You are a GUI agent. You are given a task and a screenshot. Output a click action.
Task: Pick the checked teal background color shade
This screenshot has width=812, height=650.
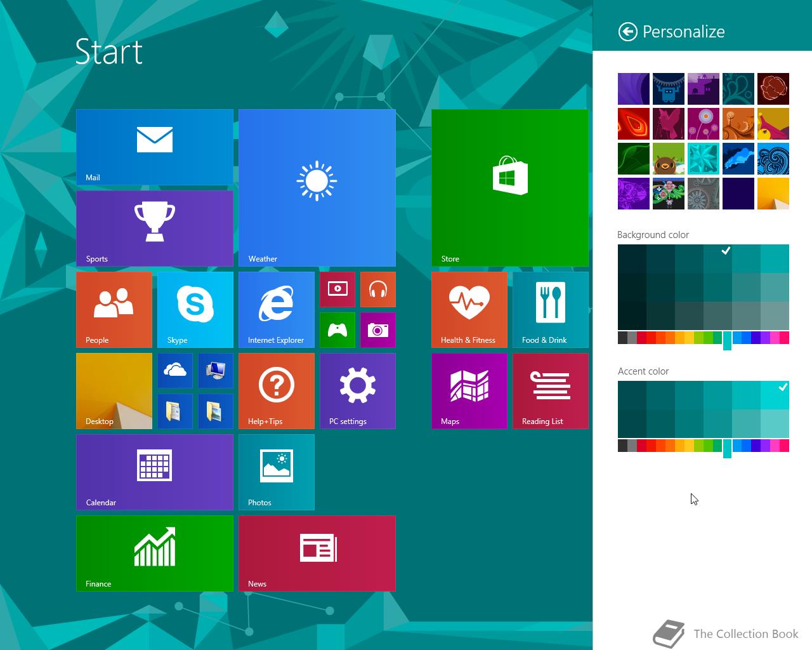tap(717, 258)
